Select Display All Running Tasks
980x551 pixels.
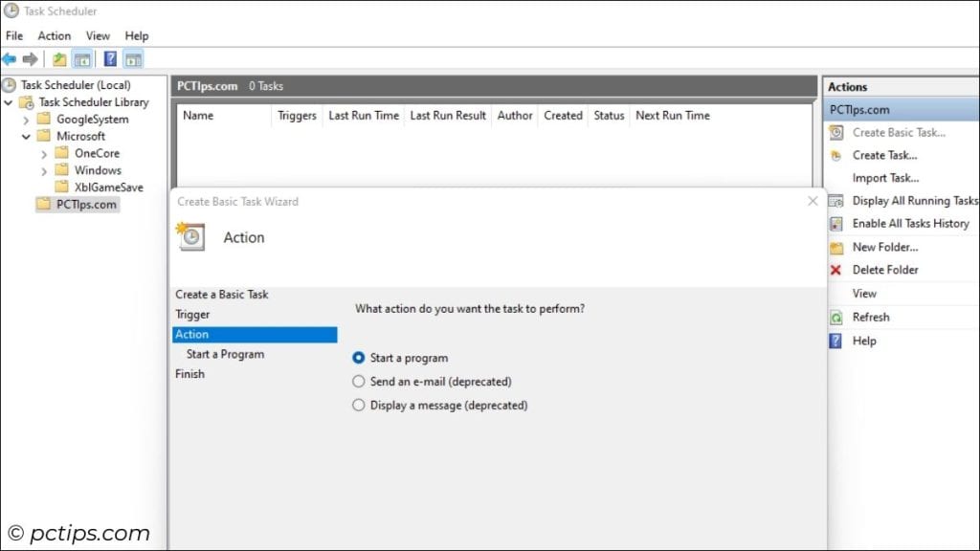tap(908, 201)
